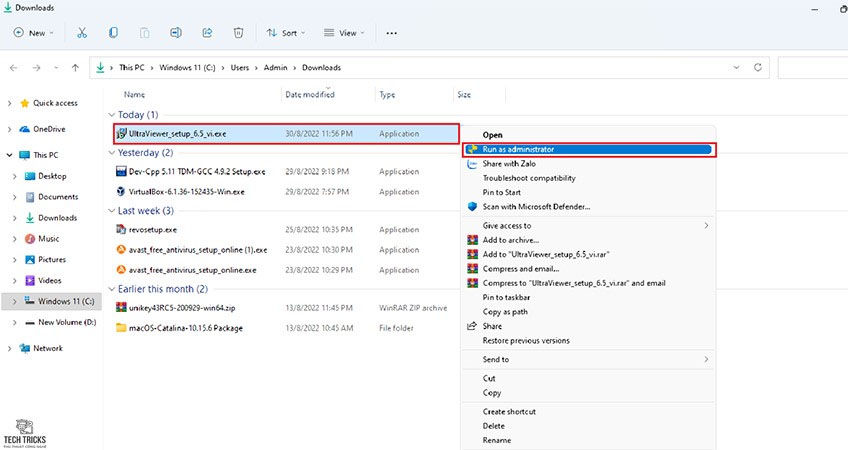Collapse the Last week (3) group
This screenshot has height=450, width=850.
click(x=112, y=211)
